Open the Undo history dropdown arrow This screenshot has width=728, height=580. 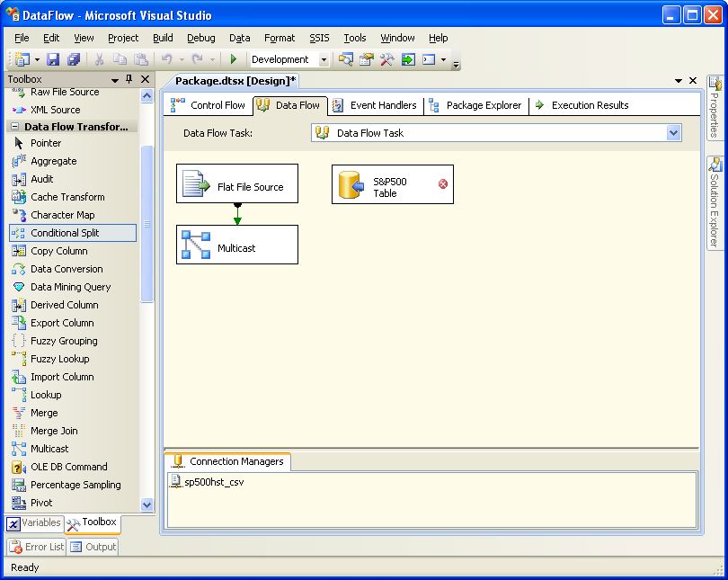[x=182, y=59]
